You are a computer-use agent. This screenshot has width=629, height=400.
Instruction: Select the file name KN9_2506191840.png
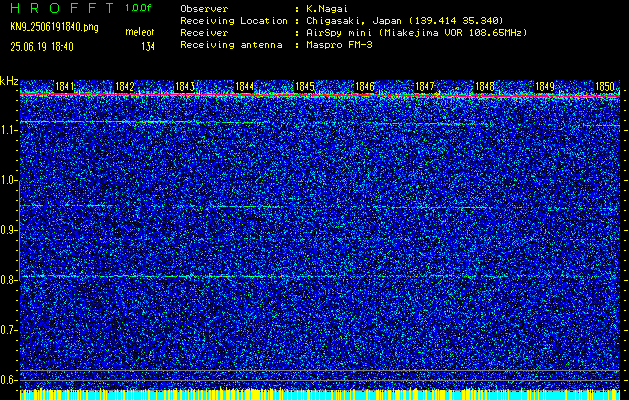pyautogui.click(x=54, y=27)
